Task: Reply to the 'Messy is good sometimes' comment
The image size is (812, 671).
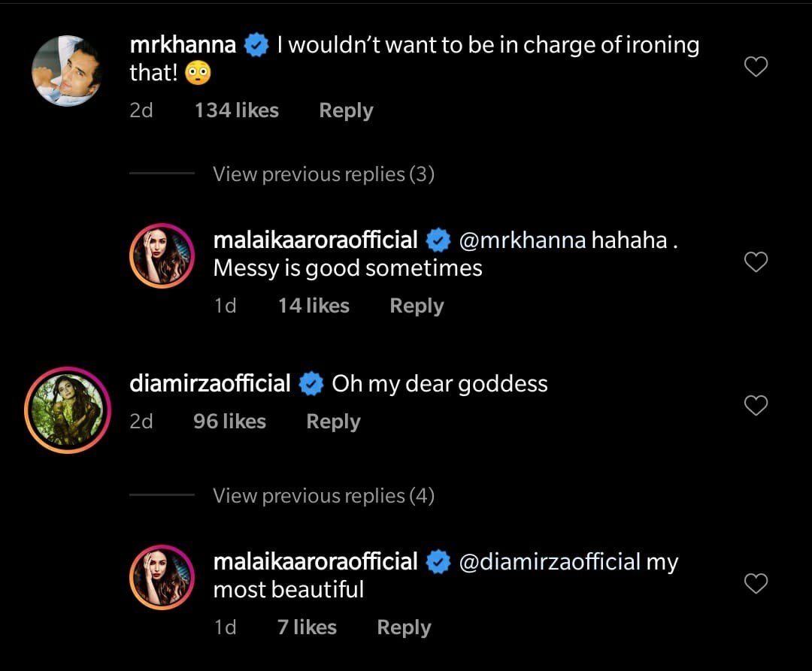Action: tap(417, 306)
